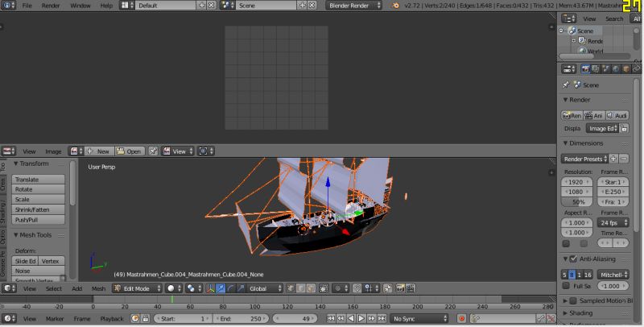Open the Render Presets dropdown
Image resolution: width=644 pixels, height=327 pixels.
[585, 159]
